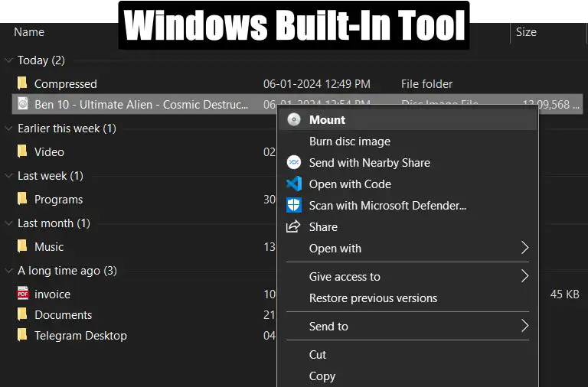Click the invoice PDF icon
588x387 pixels.
click(23, 294)
